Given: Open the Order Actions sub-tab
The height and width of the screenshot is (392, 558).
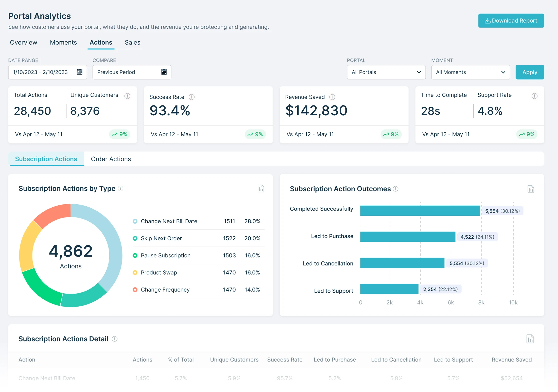Looking at the screenshot, I should (x=111, y=159).
